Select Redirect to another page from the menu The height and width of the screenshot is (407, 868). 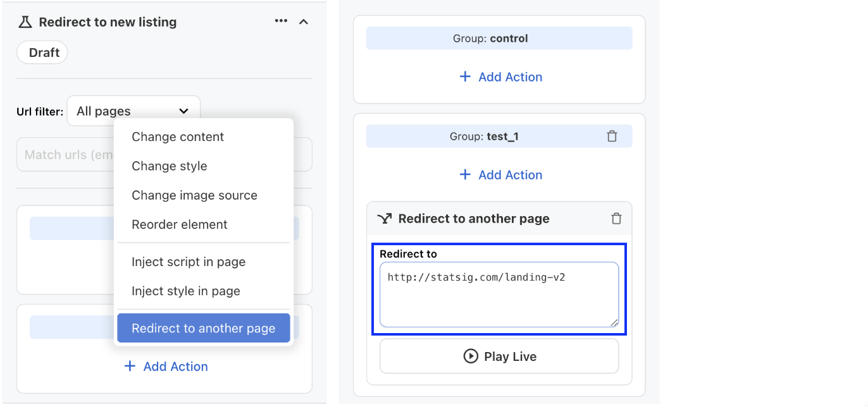(x=203, y=327)
